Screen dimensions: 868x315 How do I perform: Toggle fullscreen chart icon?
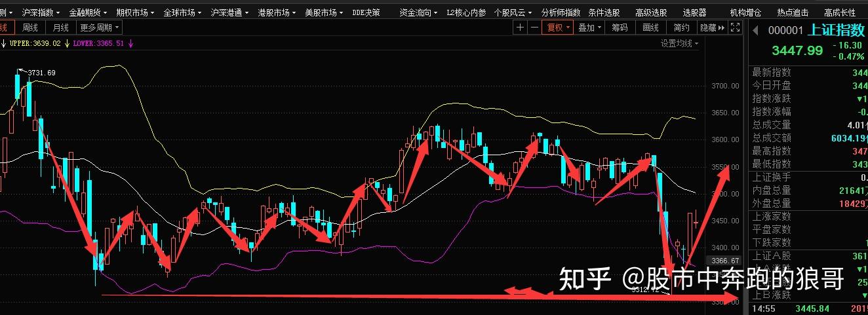(736, 28)
